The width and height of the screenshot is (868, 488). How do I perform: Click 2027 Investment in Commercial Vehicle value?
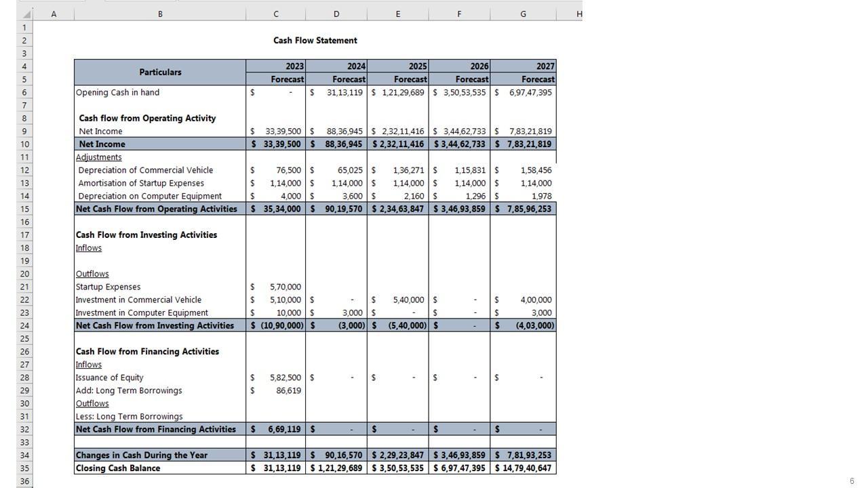tap(524, 300)
